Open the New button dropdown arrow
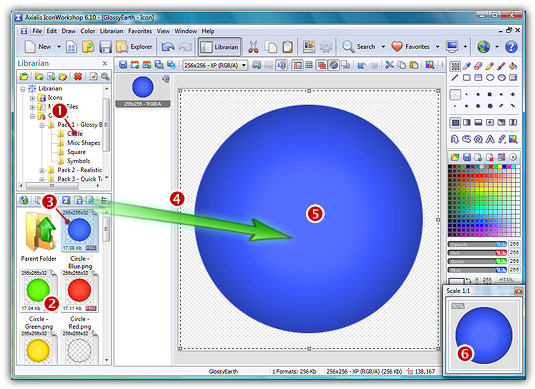This screenshot has height=389, width=535. (x=59, y=47)
